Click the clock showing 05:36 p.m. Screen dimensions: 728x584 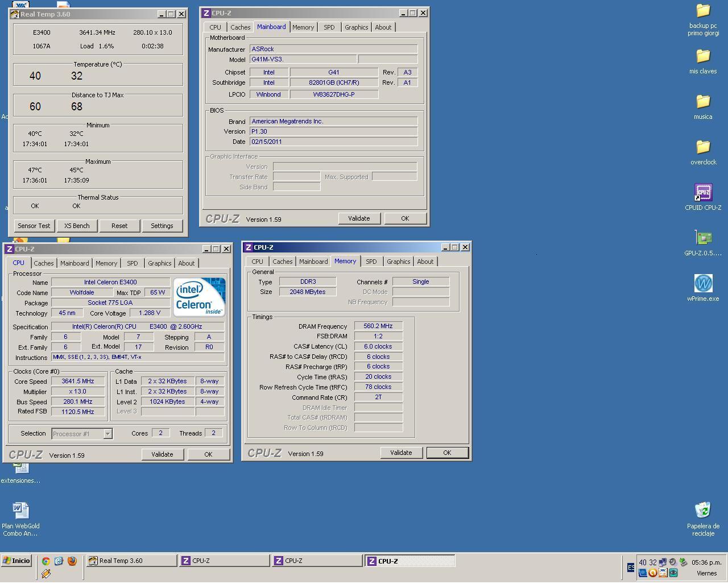coord(706,562)
